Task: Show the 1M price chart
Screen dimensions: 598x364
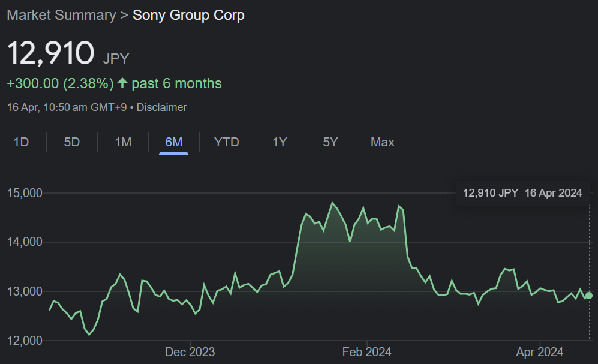Action: 123,142
